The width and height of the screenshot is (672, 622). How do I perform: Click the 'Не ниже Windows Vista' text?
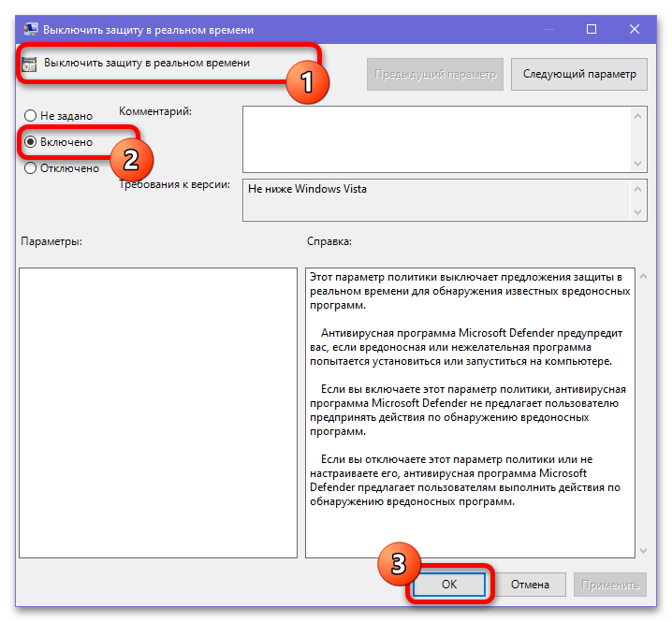tap(307, 189)
